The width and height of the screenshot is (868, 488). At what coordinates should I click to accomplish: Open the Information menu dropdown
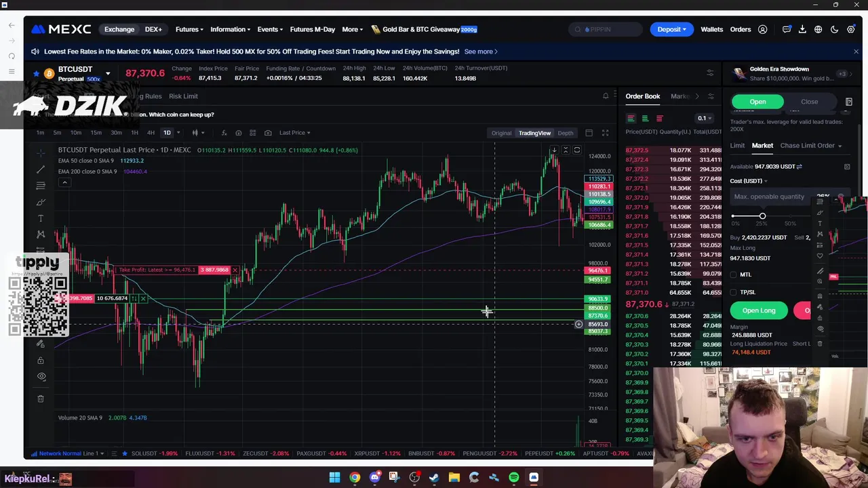coord(230,29)
